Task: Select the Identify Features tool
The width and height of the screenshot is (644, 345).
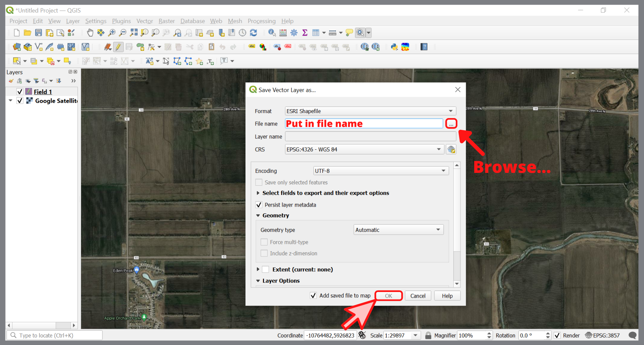Action: click(x=272, y=32)
